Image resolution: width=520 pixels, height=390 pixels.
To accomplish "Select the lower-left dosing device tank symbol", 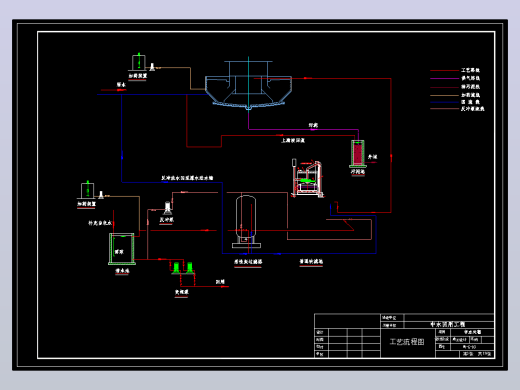I will (87, 190).
